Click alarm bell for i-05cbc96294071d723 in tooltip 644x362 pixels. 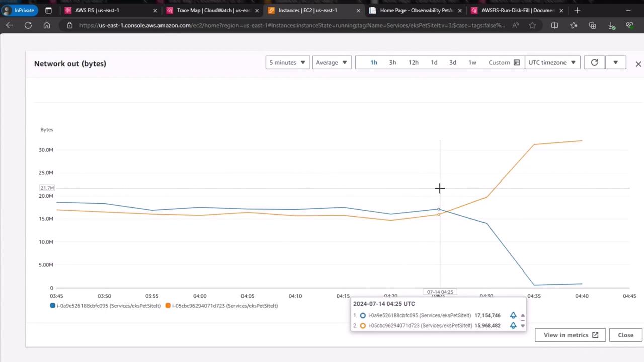point(513,325)
